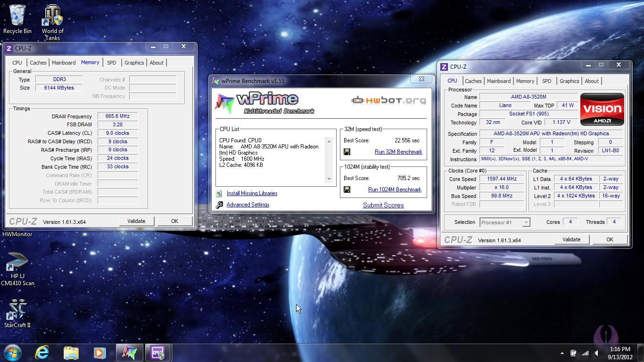Click Submit Scores link
Screen dimensions: 644x362
383,205
